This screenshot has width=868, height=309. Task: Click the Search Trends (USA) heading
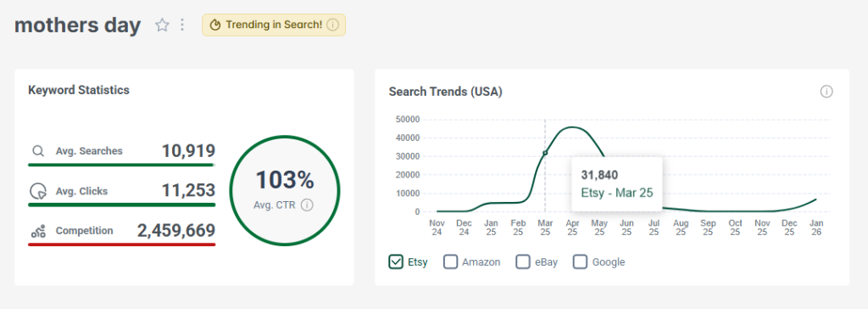[x=446, y=92]
